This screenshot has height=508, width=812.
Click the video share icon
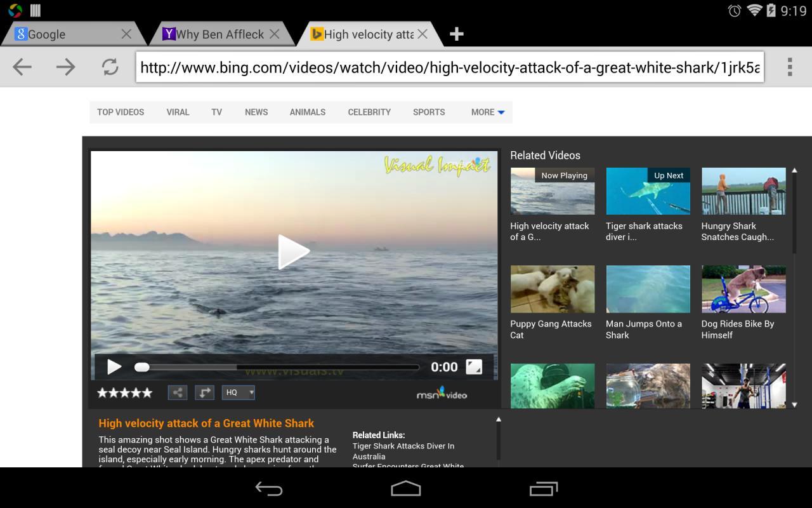coord(178,392)
